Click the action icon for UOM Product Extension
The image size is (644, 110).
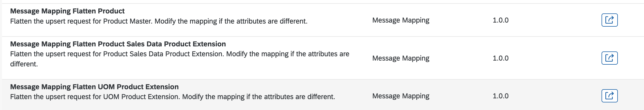pyautogui.click(x=609, y=96)
